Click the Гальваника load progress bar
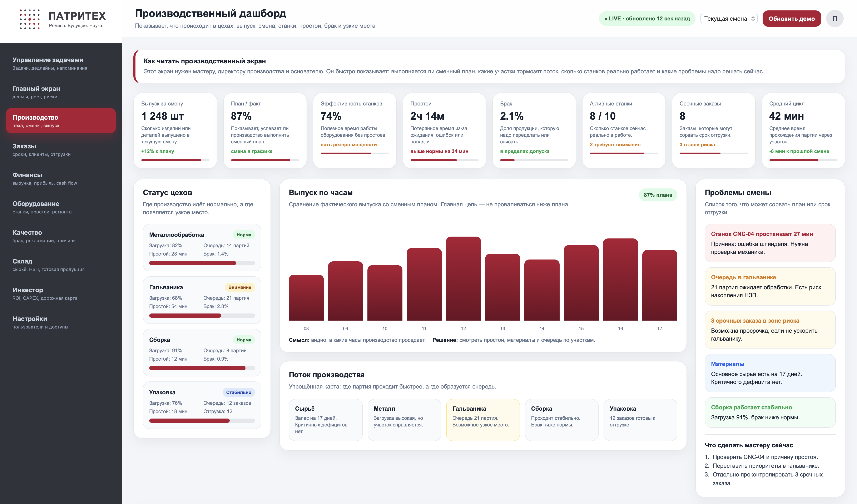This screenshot has height=504, width=857. [x=202, y=316]
